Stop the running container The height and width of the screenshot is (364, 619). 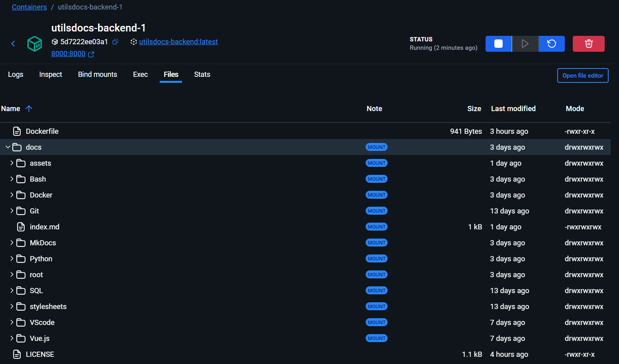click(498, 44)
